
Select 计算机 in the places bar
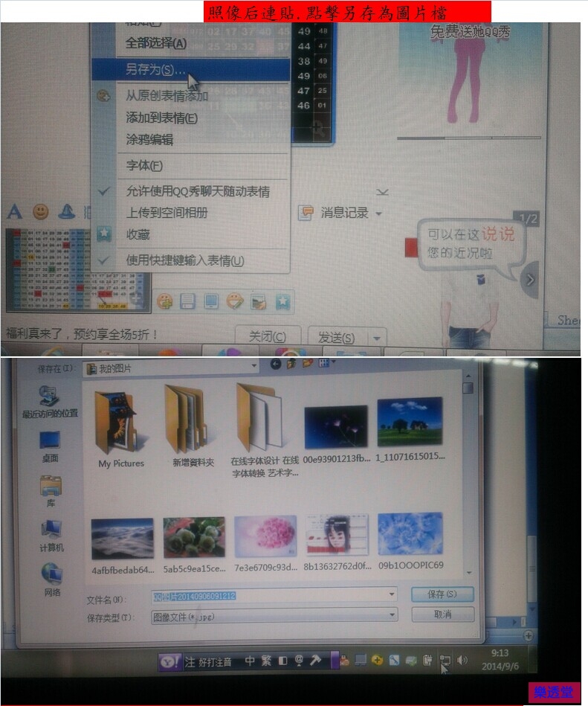(x=51, y=536)
